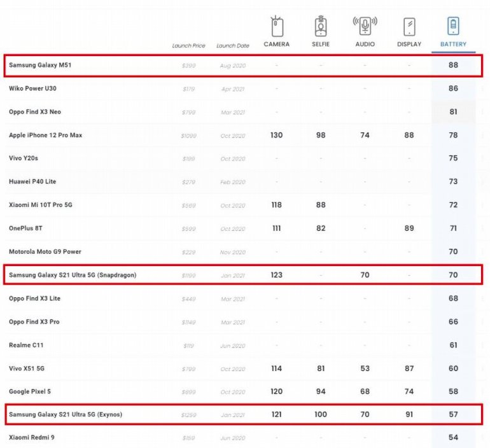
Task: Open Oppo Find X3 Neo entry
Action: (x=35, y=112)
